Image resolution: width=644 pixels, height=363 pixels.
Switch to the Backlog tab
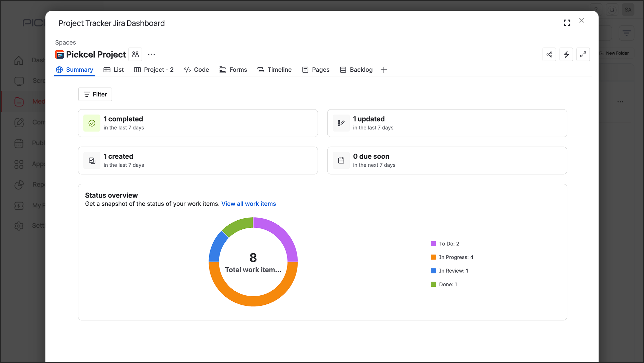tap(356, 70)
